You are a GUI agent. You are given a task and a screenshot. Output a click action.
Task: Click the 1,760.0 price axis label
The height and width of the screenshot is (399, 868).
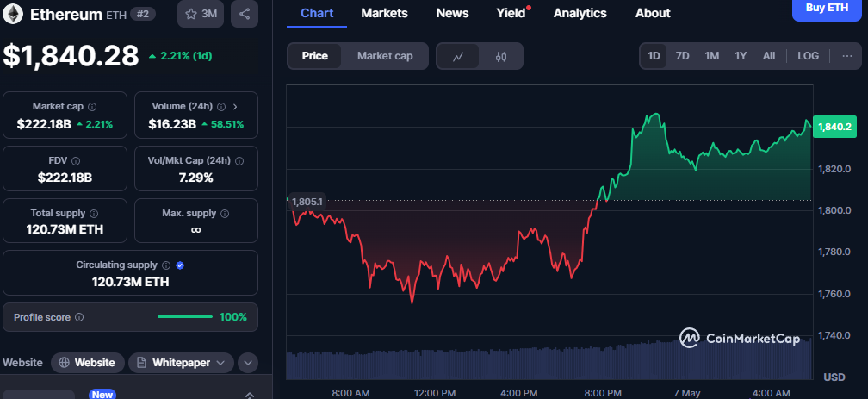(834, 294)
